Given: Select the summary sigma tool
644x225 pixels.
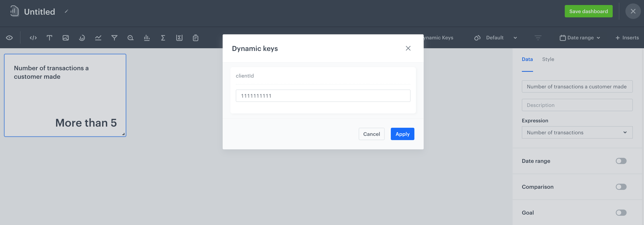Looking at the screenshot, I should [x=163, y=38].
